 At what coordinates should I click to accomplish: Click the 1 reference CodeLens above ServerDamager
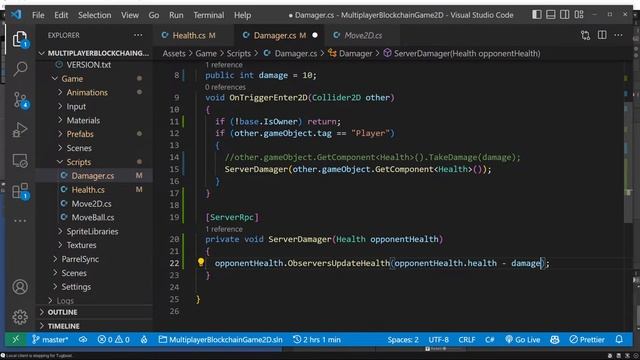[x=224, y=229]
